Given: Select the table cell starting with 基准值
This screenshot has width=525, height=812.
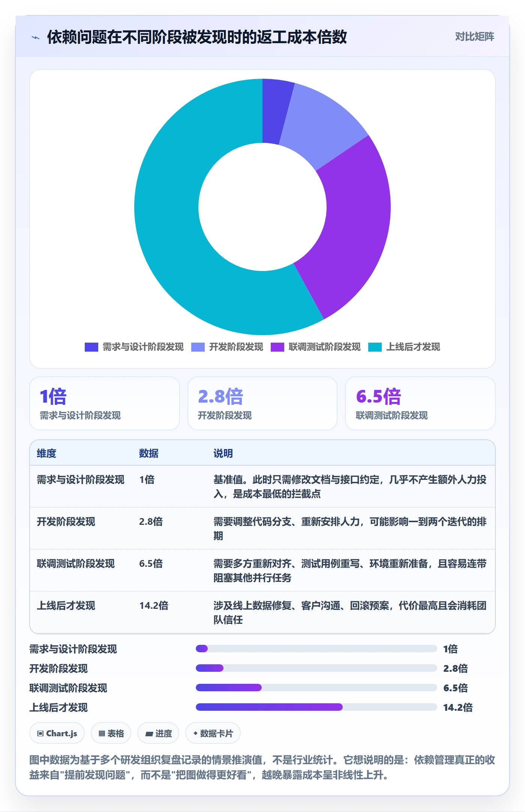Looking at the screenshot, I should tap(350, 487).
